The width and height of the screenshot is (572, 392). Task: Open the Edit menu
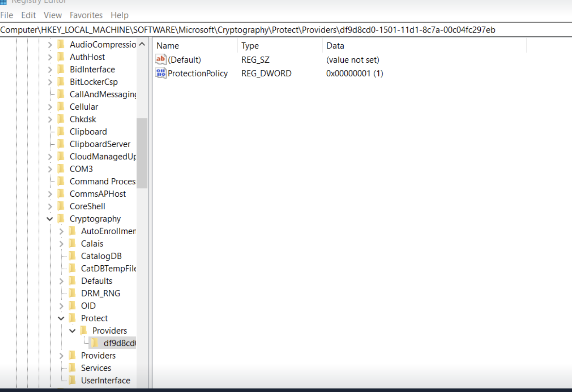28,15
